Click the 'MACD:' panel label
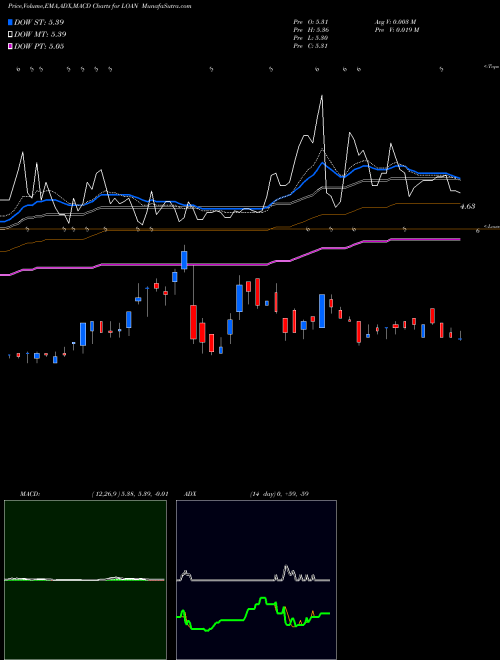The width and height of the screenshot is (500, 660). click(30, 494)
